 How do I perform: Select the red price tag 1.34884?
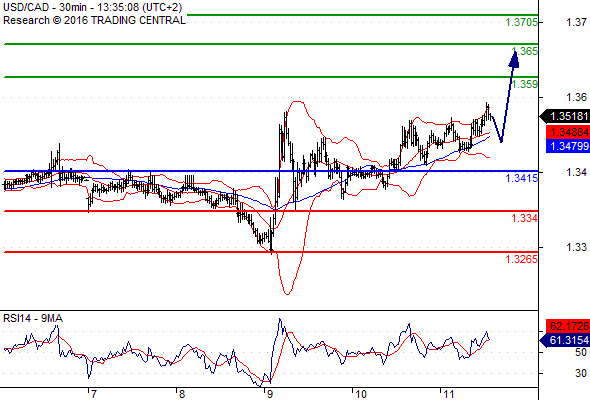(567, 132)
